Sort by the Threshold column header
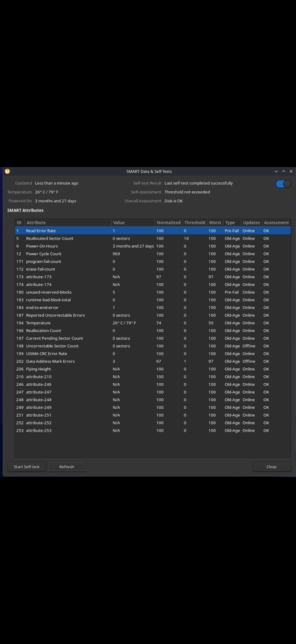This screenshot has height=644, width=296. point(195,223)
